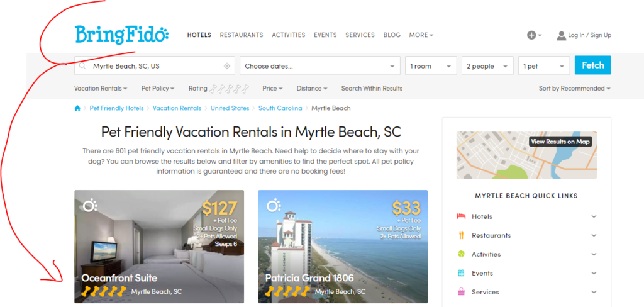
Task: Open the Patricia Grand 1806 listing photo
Action: tap(343, 247)
